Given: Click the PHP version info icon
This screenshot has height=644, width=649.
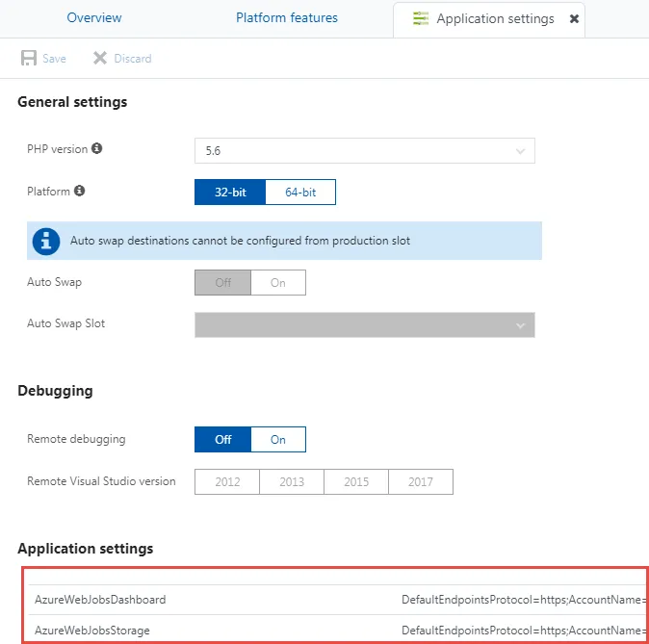Looking at the screenshot, I should (x=97, y=149).
